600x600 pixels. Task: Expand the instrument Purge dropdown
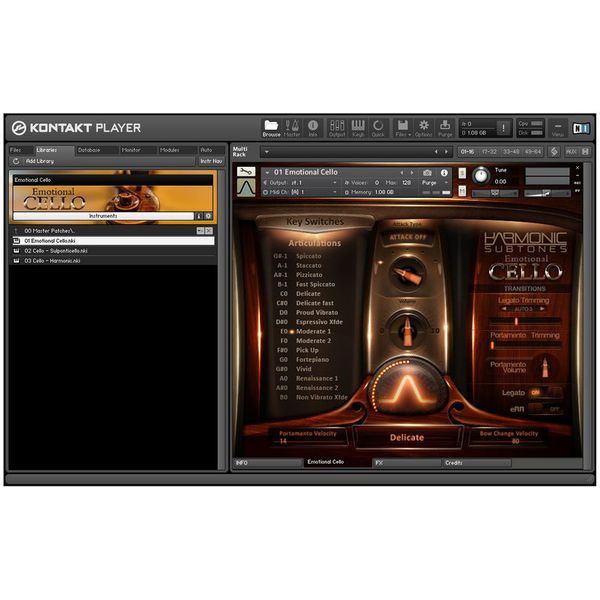[432, 183]
